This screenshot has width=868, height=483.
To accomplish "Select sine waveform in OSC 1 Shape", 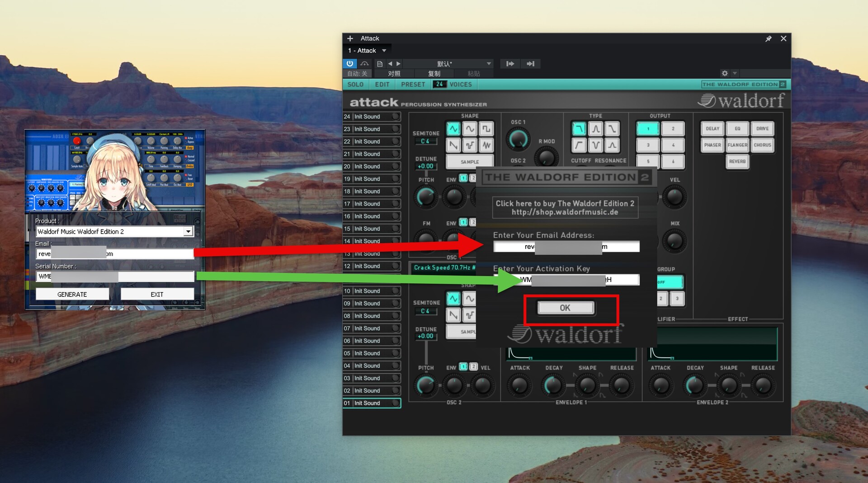I will (x=470, y=129).
